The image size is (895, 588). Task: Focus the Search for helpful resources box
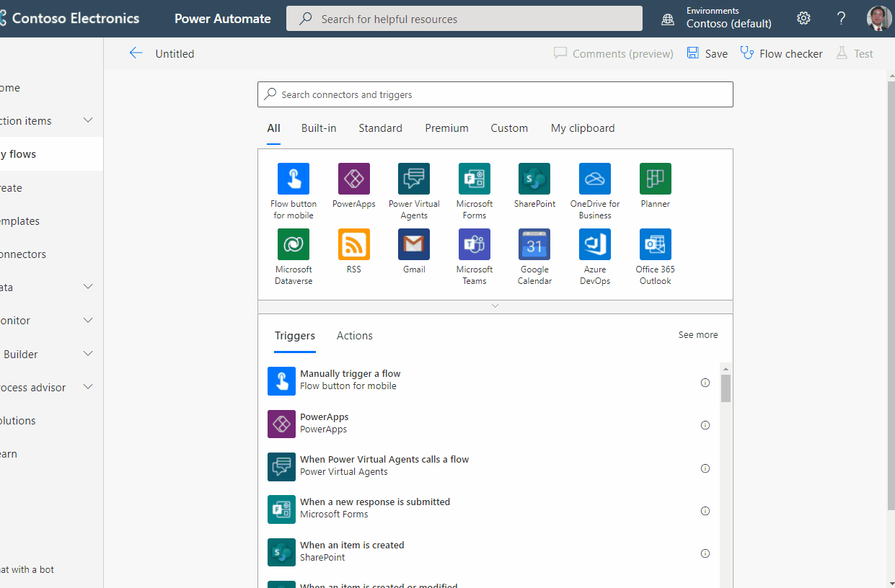(x=464, y=19)
